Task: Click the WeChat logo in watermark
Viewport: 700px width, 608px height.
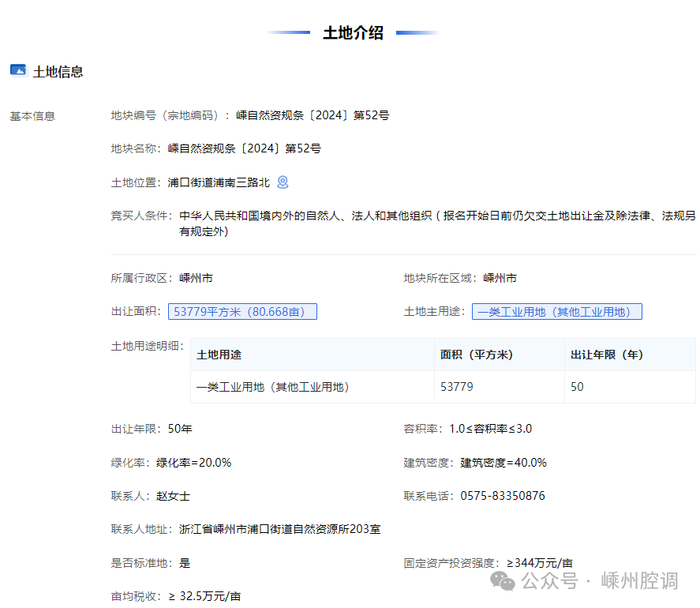Action: (x=502, y=581)
